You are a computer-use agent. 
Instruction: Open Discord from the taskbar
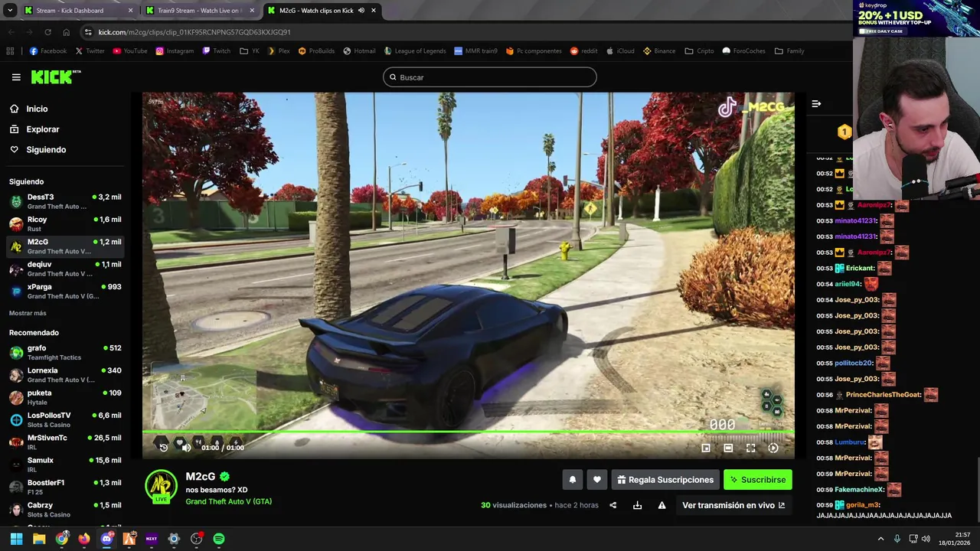coord(106,539)
